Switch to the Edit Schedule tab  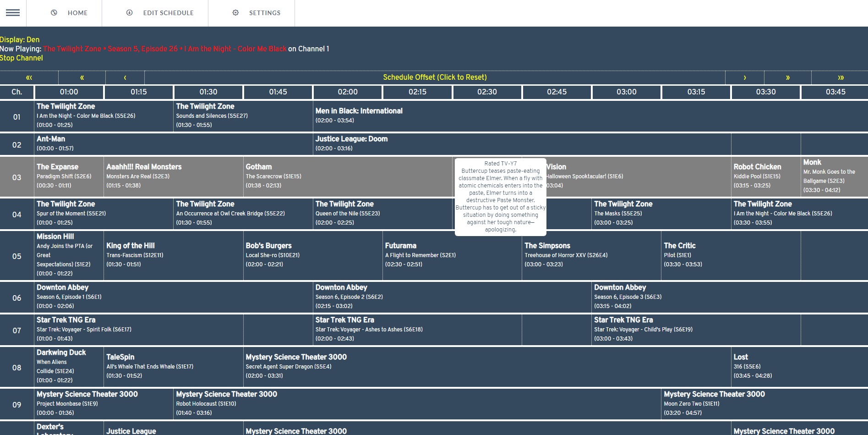(x=168, y=13)
